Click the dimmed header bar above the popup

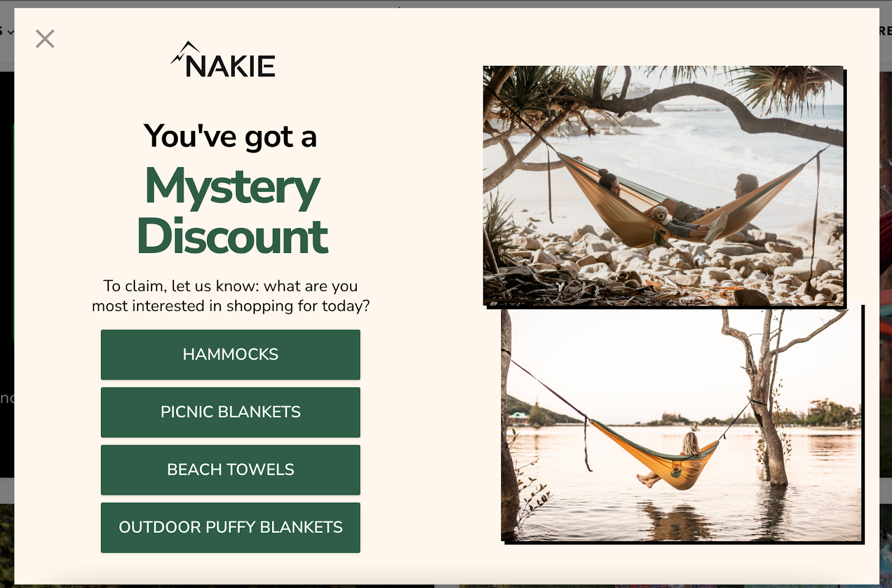pyautogui.click(x=446, y=4)
